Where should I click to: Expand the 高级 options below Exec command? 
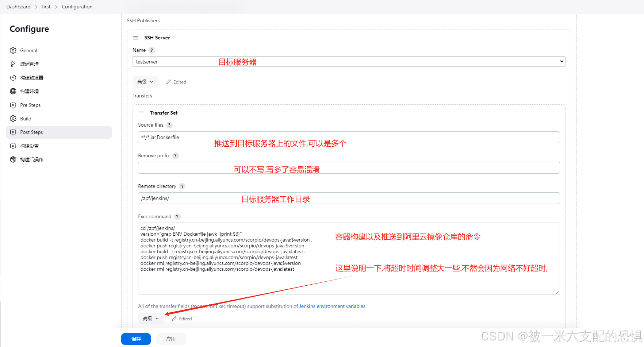[x=151, y=319]
